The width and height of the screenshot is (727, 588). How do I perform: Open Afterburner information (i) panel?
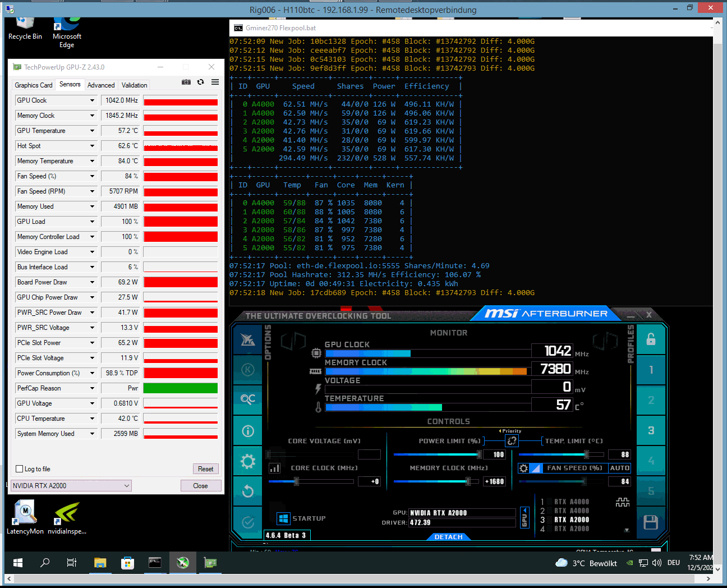(247, 430)
